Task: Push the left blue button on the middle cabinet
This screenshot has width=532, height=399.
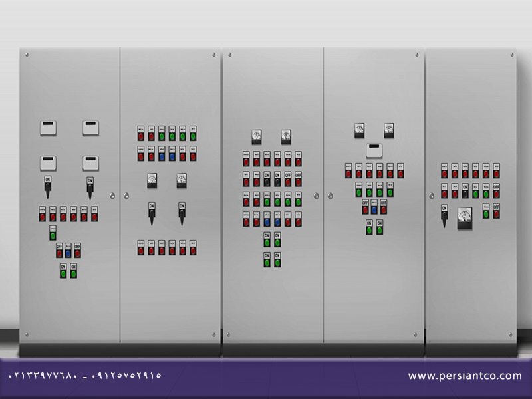Action: point(267,219)
